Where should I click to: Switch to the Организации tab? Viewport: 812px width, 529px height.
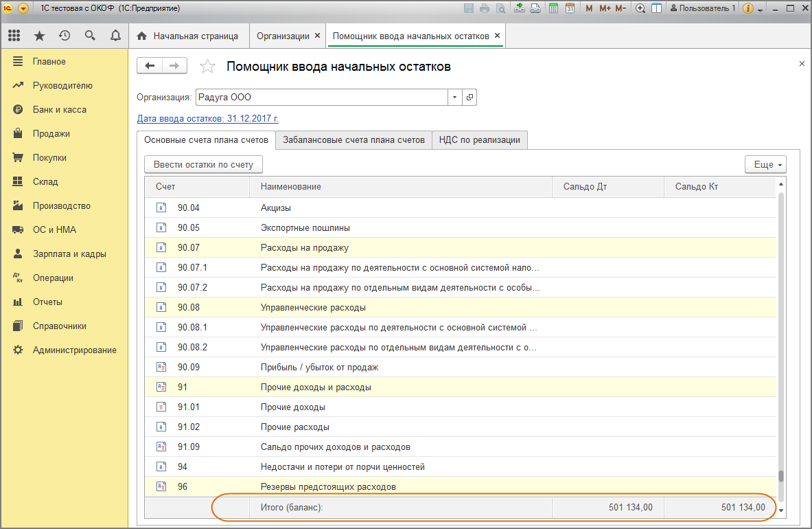pyautogui.click(x=283, y=36)
